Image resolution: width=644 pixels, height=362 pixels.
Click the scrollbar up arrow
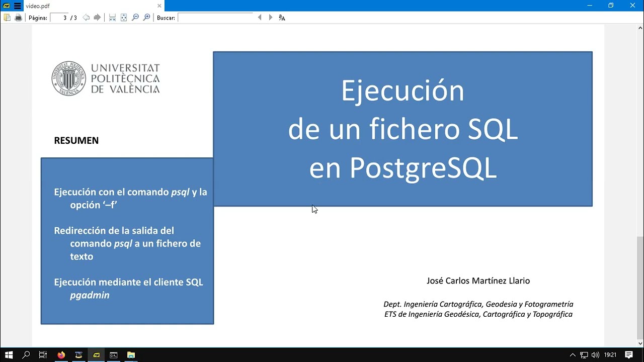[x=640, y=28]
